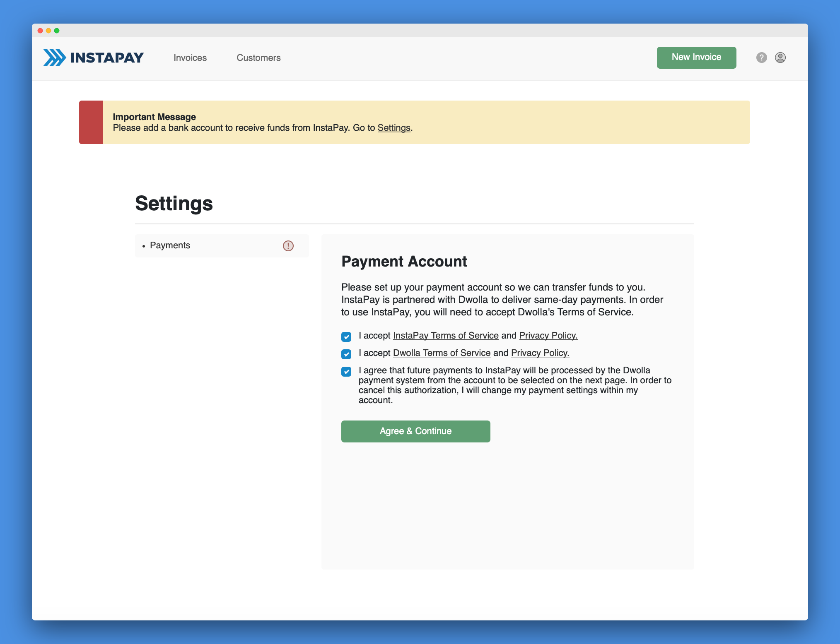Click the green maximize window dot
The width and height of the screenshot is (840, 644).
point(57,31)
